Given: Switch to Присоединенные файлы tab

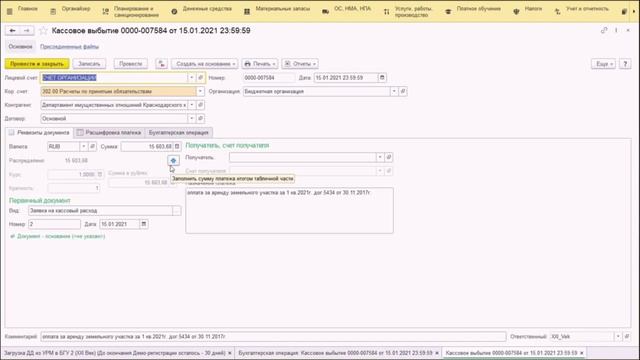Looking at the screenshot, I should tap(69, 47).
